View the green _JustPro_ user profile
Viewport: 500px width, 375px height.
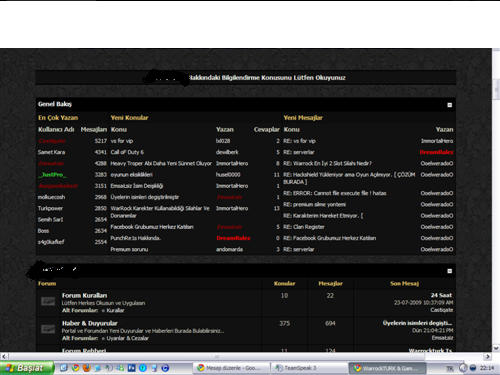pyautogui.click(x=52, y=175)
